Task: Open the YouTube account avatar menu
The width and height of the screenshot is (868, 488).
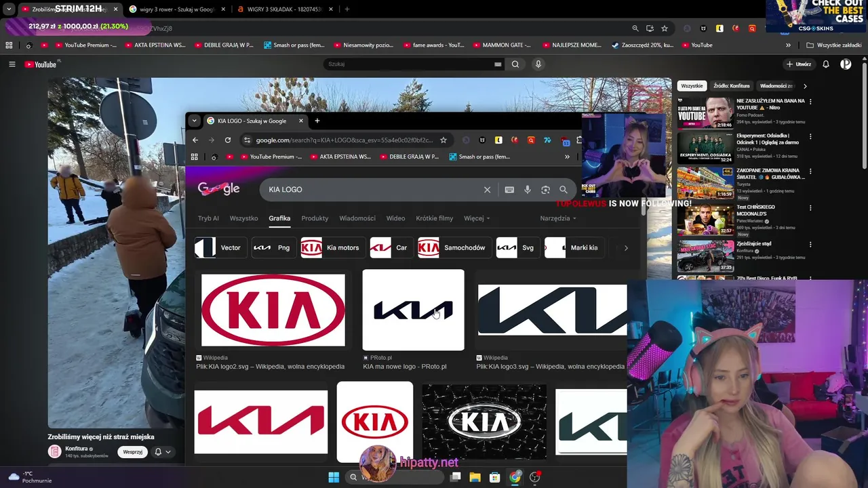Action: coord(846,64)
